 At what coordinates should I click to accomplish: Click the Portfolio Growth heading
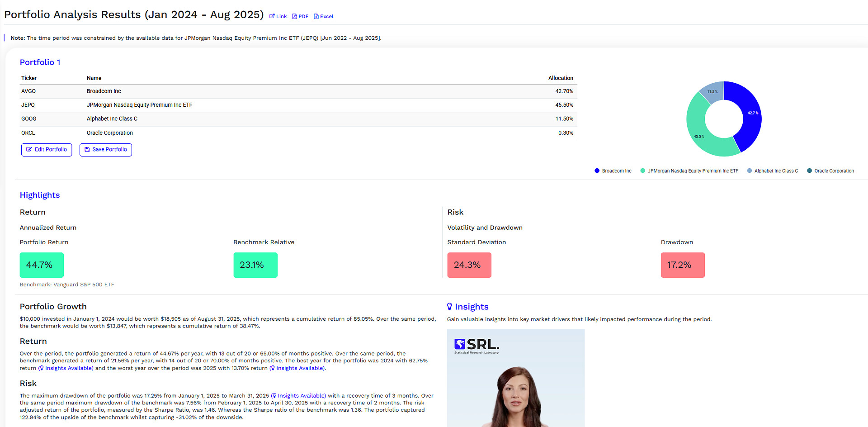click(53, 307)
